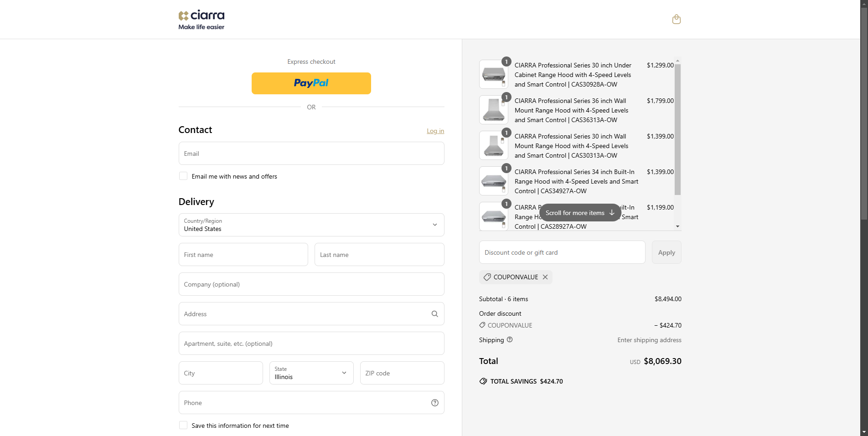Viewport: 868px width, 436px height.
Task: Click the Apply discount button
Action: click(x=666, y=252)
